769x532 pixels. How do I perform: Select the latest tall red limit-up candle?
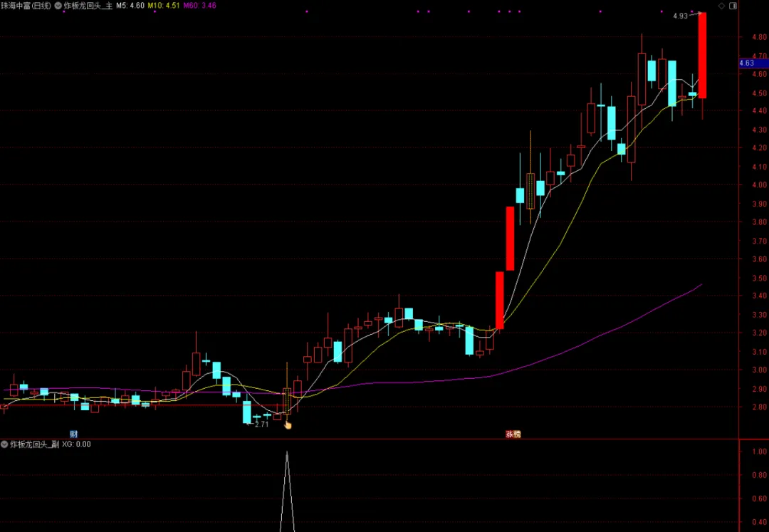(702, 56)
